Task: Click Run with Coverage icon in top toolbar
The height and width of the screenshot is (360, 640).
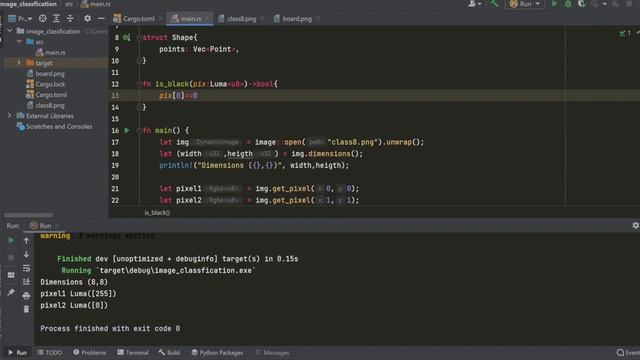Action: point(581,4)
